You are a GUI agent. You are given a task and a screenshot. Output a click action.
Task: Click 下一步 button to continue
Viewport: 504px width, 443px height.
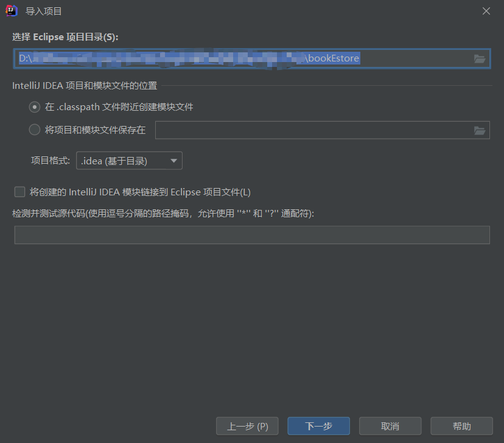(x=318, y=426)
